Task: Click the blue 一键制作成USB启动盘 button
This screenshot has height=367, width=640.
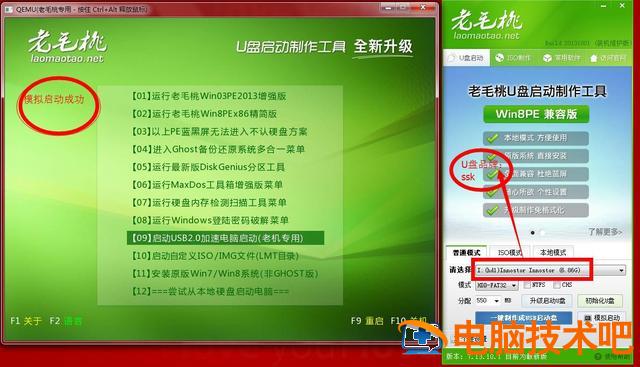Action: [x=524, y=318]
